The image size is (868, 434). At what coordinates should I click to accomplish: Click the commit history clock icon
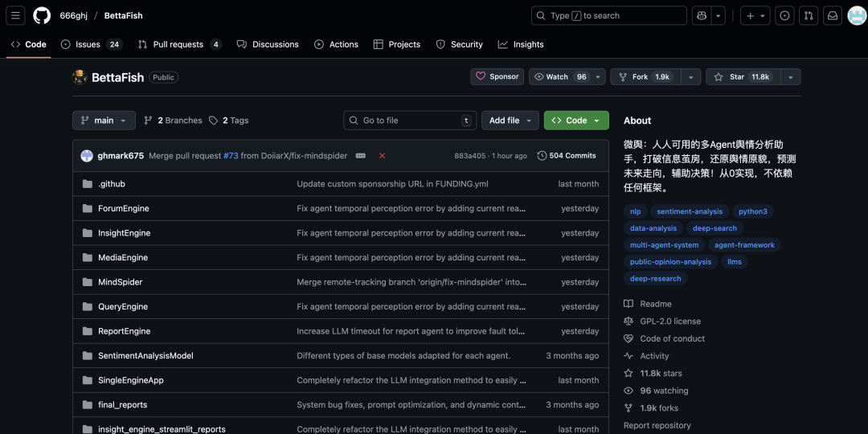(542, 156)
